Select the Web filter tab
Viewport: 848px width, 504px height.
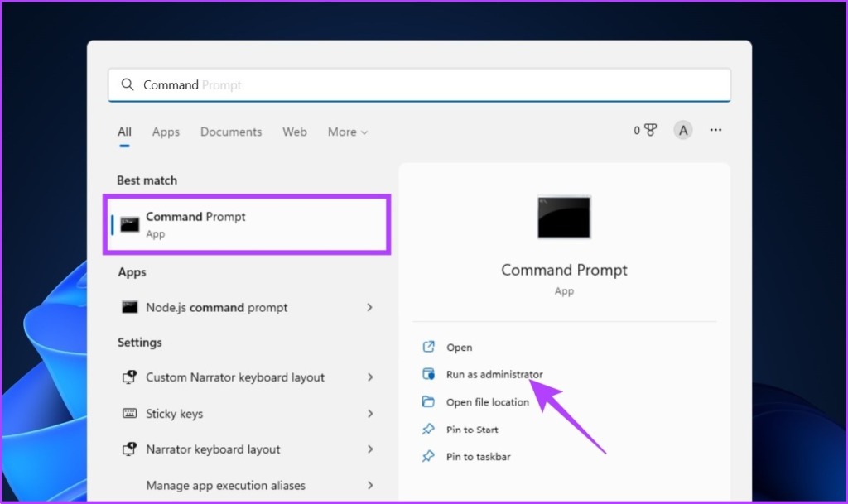295,132
